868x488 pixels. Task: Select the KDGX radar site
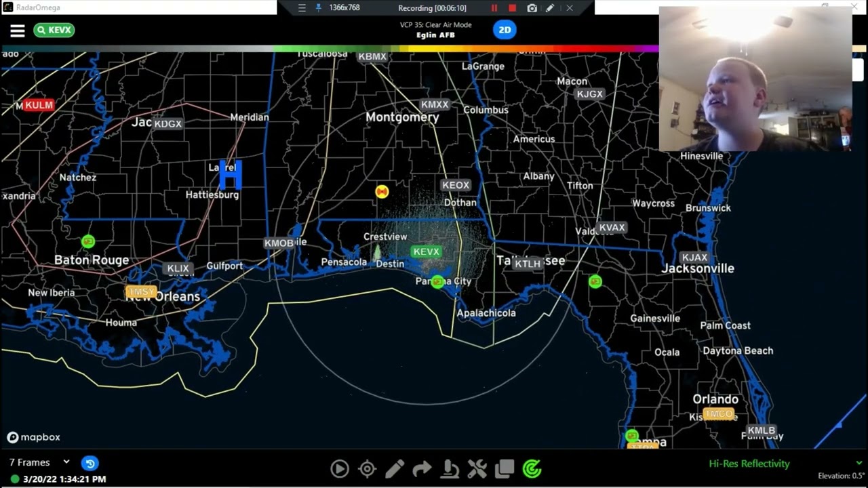(168, 124)
